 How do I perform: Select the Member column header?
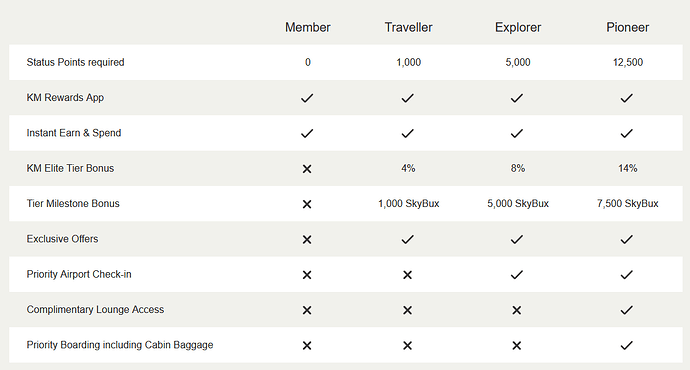pos(308,27)
